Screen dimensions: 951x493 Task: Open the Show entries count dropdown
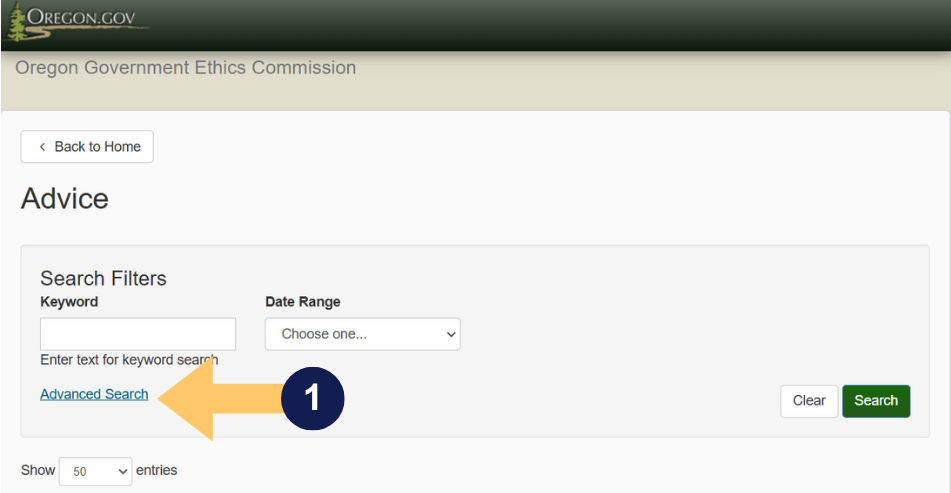pyautogui.click(x=95, y=471)
